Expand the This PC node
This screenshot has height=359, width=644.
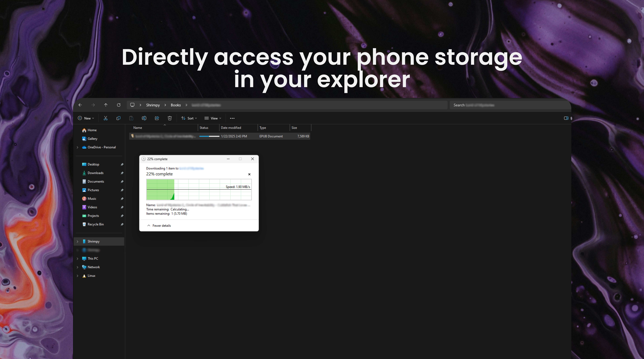coord(77,259)
